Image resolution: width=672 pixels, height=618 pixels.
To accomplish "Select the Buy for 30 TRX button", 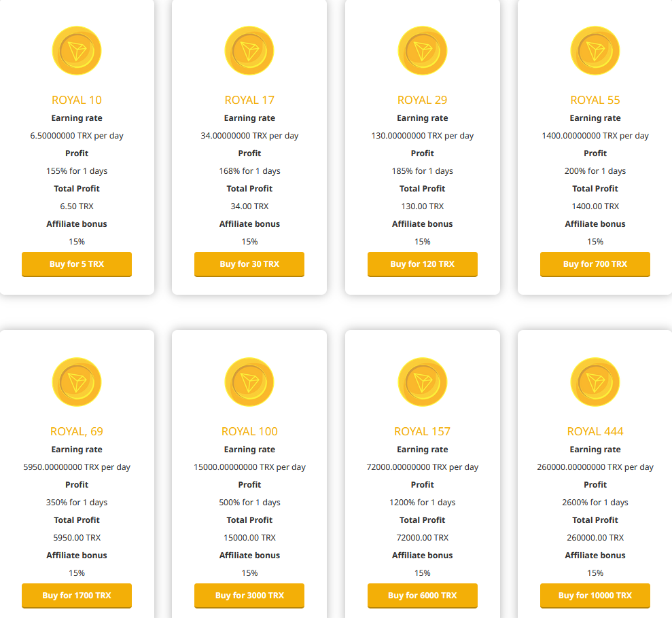I will (249, 264).
